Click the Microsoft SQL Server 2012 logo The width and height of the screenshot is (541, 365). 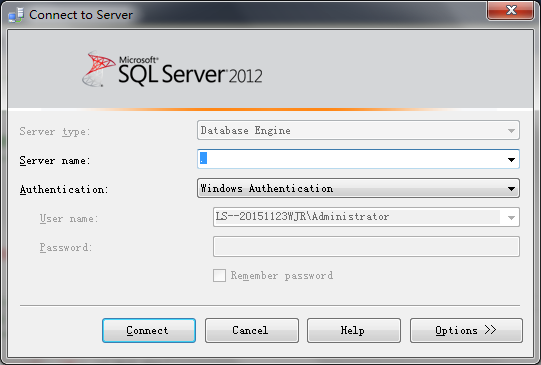click(x=172, y=69)
